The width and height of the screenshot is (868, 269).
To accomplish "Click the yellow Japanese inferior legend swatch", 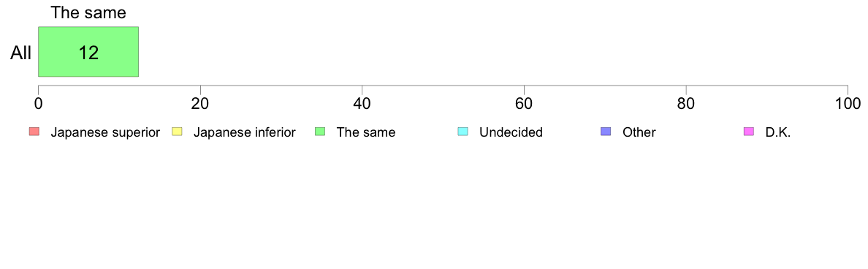I will pyautogui.click(x=177, y=132).
